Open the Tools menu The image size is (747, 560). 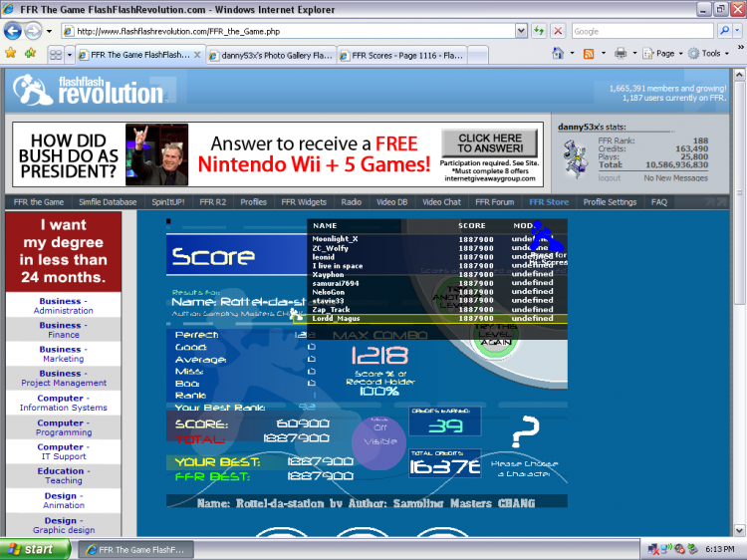tap(709, 54)
